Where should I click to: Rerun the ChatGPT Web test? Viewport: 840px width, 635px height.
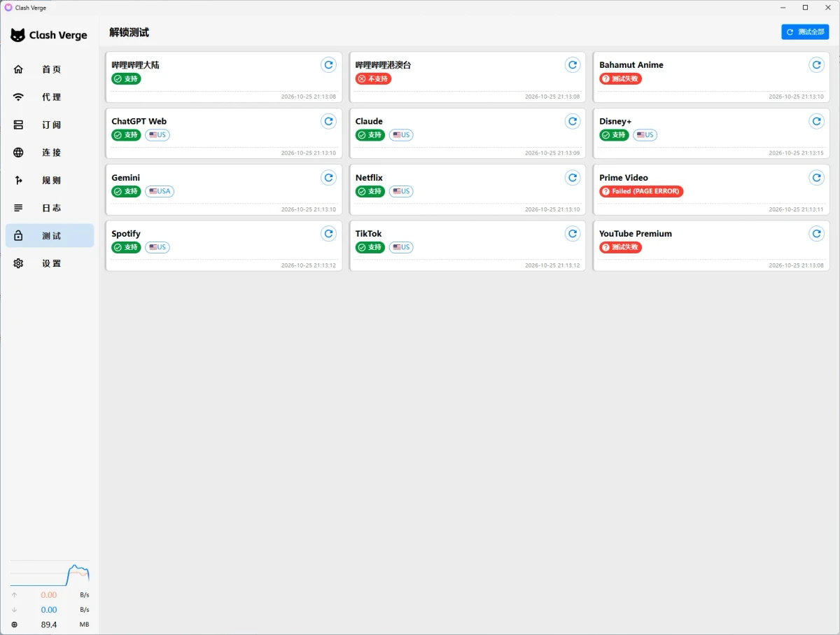pos(328,122)
